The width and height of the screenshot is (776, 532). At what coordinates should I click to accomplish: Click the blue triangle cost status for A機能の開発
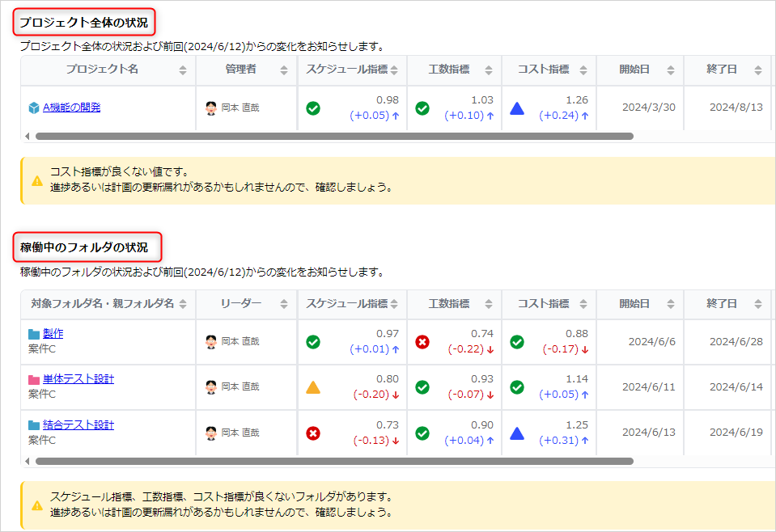[x=517, y=108]
